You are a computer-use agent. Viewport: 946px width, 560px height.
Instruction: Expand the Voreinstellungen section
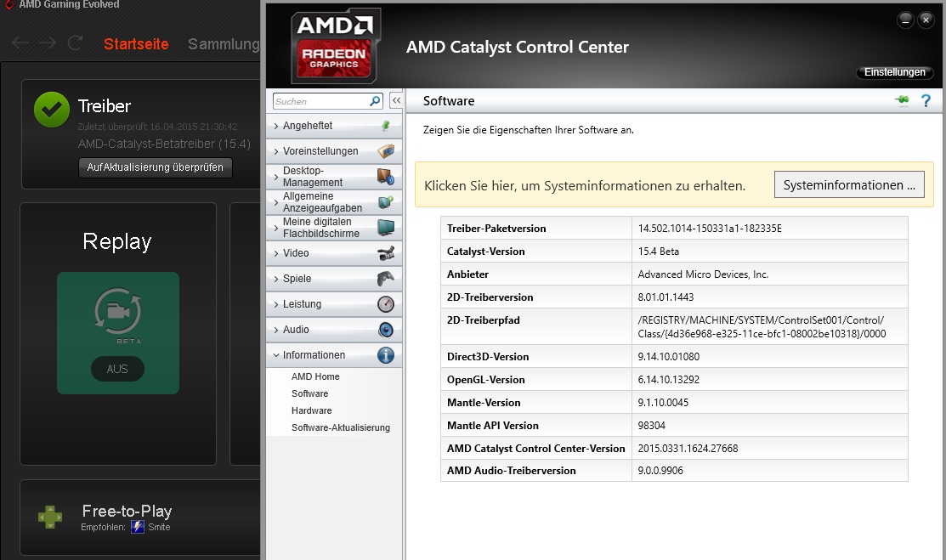click(x=276, y=151)
